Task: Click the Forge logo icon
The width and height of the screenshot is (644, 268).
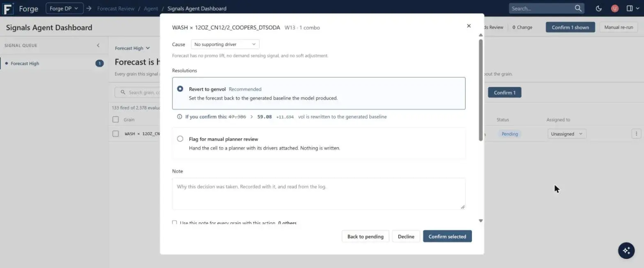Action: (x=8, y=8)
